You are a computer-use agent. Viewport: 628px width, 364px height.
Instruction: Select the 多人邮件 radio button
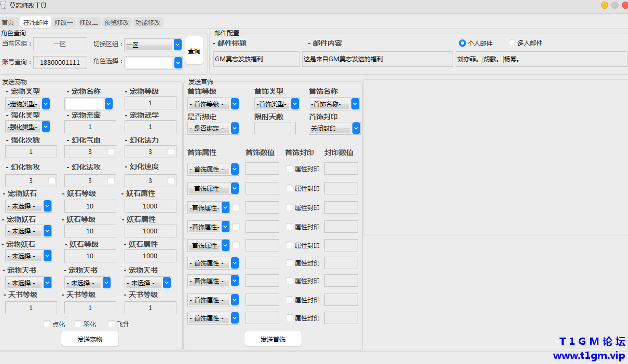click(x=512, y=43)
